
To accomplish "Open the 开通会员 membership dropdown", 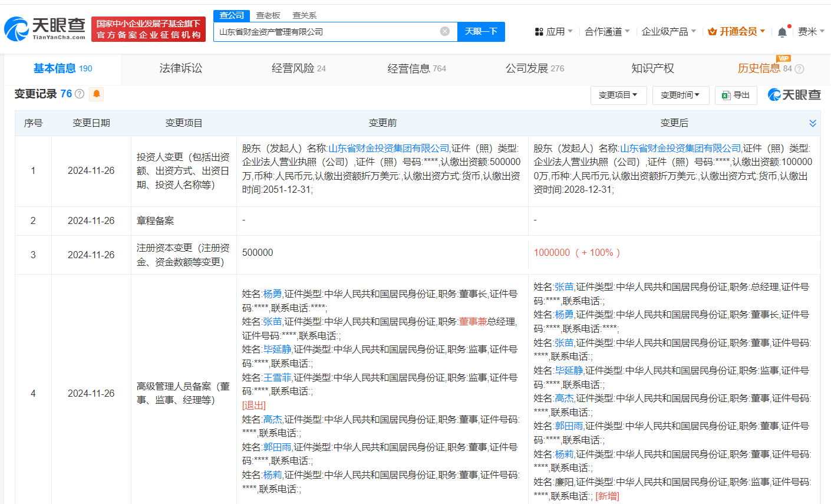I will [x=737, y=32].
